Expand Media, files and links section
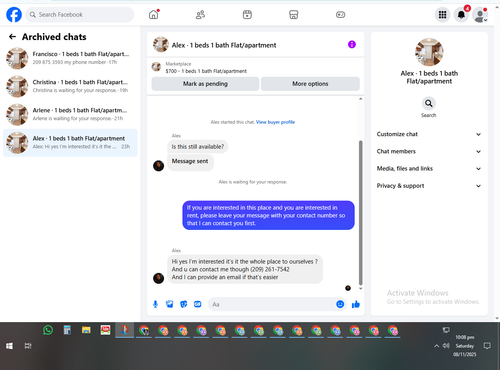The height and width of the screenshot is (370, 500). click(x=429, y=169)
